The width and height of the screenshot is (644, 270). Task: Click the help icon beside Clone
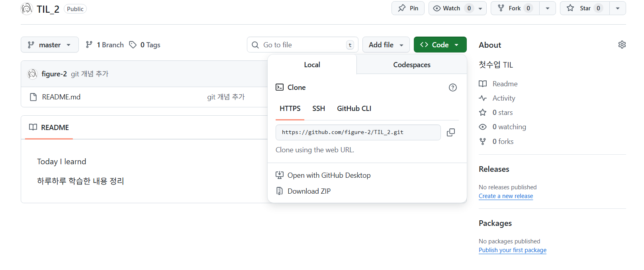(x=452, y=87)
